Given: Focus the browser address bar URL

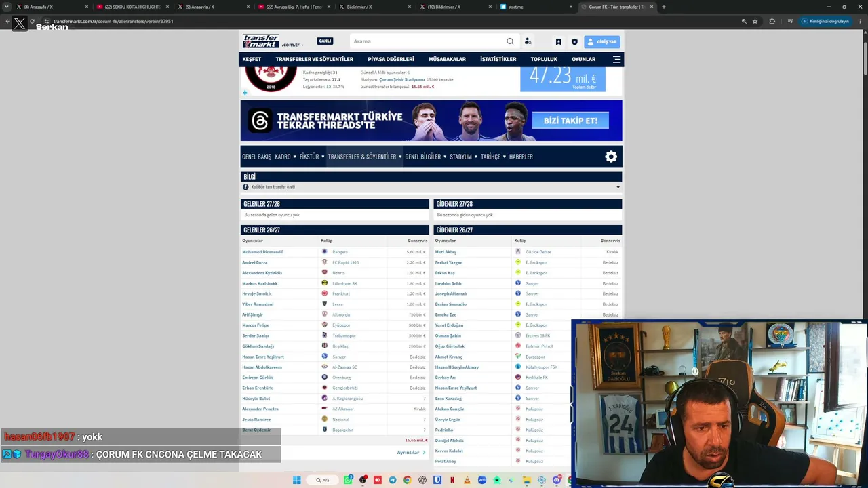Looking at the screenshot, I should click(113, 21).
